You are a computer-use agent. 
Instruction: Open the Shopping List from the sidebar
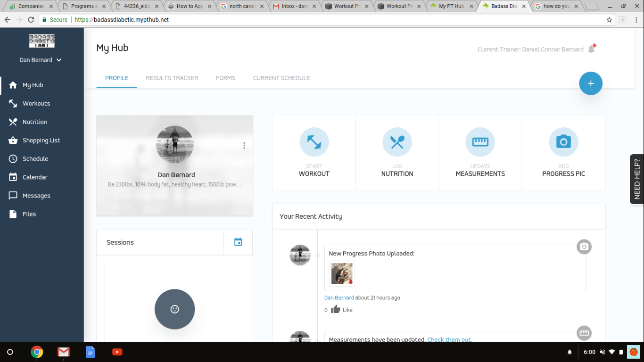tap(11, 140)
